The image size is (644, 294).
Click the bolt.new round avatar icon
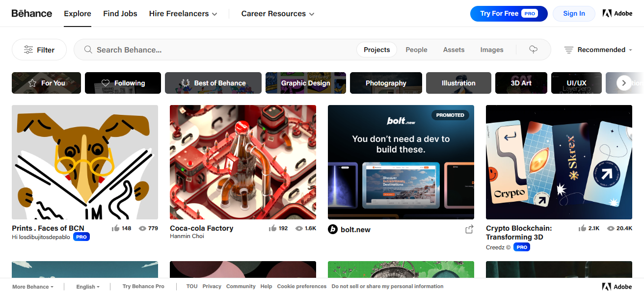click(333, 229)
